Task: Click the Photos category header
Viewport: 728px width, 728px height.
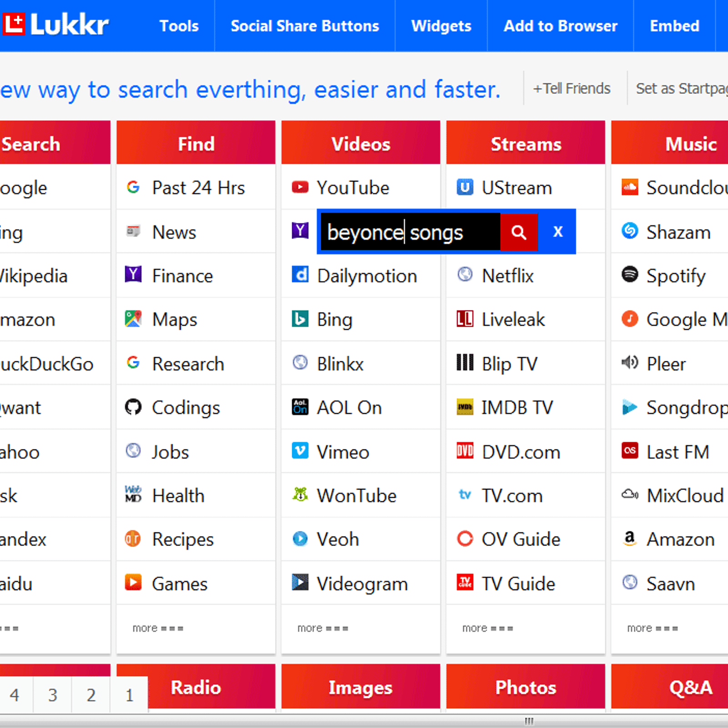Action: click(526, 687)
